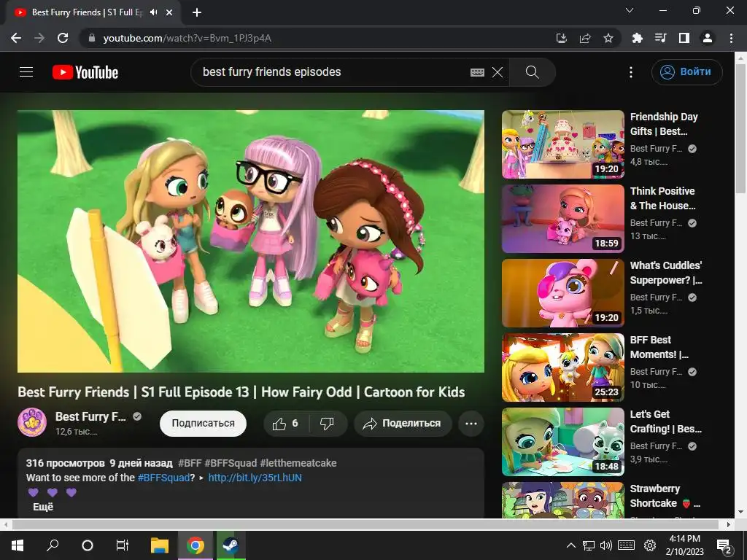
Task: Reload the page with refresh icon
Action: [63, 38]
